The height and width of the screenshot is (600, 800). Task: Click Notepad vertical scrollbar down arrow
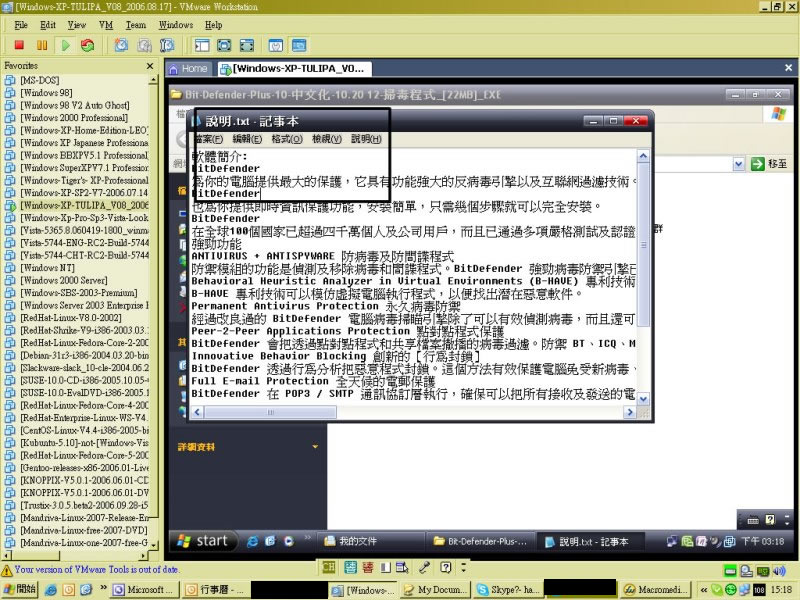coord(643,399)
